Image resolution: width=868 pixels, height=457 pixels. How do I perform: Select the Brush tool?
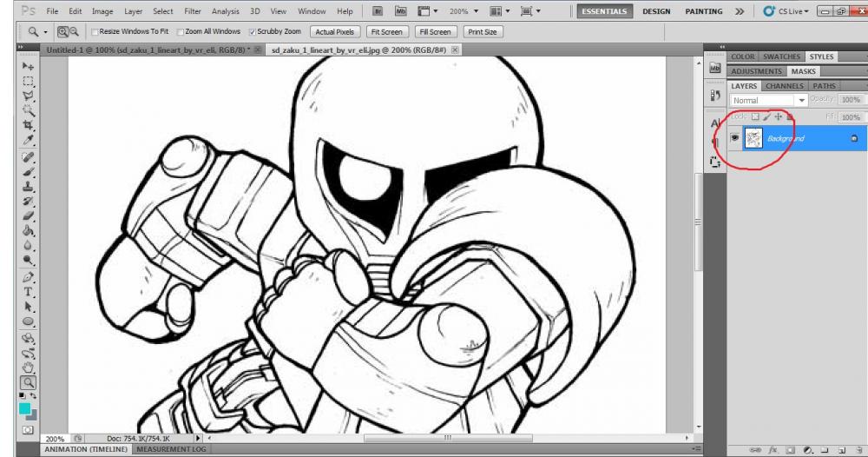[28, 172]
